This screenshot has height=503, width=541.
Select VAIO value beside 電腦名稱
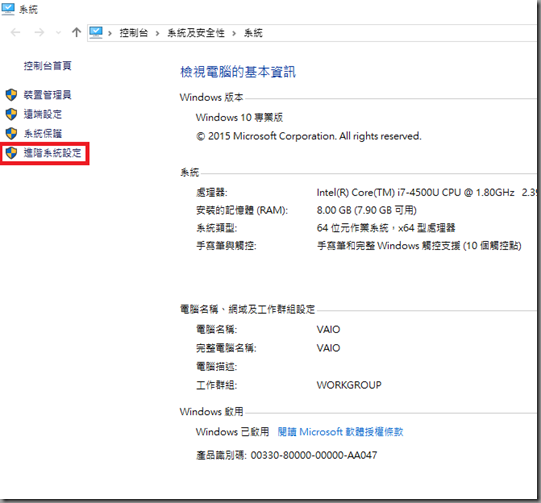point(328,329)
